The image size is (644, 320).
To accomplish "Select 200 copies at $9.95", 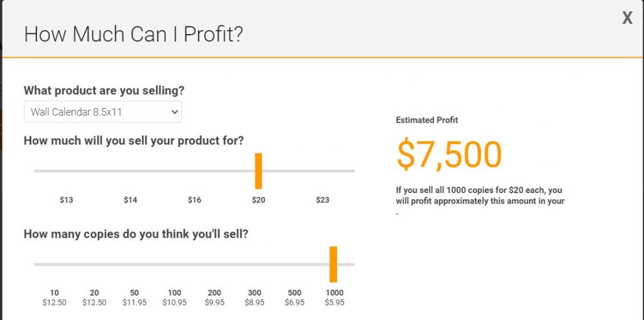I will 214,298.
